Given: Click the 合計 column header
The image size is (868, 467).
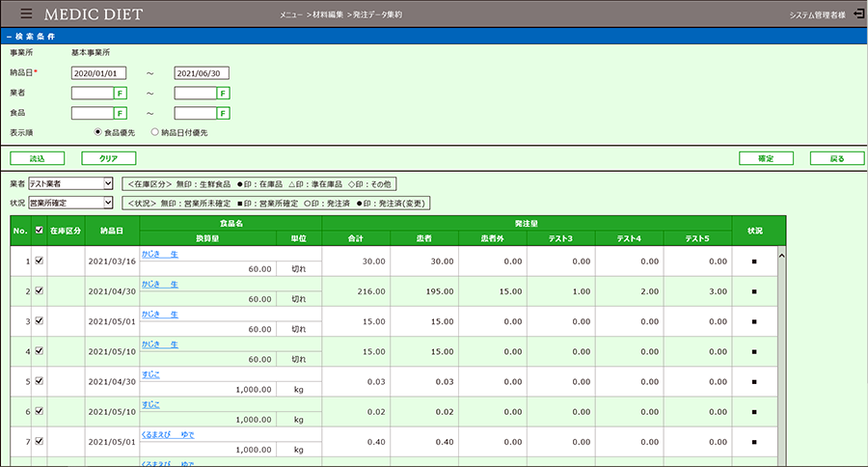Looking at the screenshot, I should (x=356, y=238).
